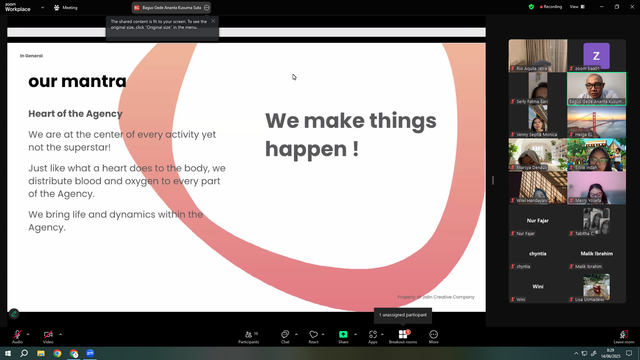Screen dimensions: 640x360
Task: Open Windows taskbar search
Action: 24,353
